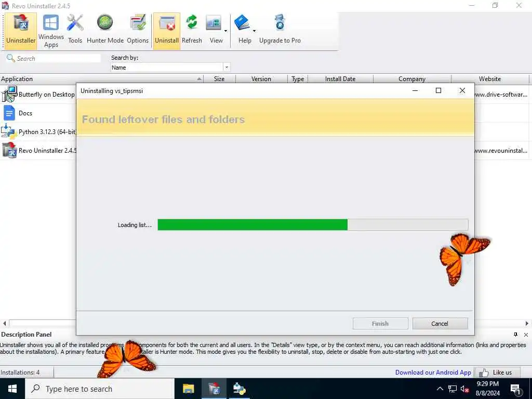
Task: Open the notification center
Action: [516, 389]
